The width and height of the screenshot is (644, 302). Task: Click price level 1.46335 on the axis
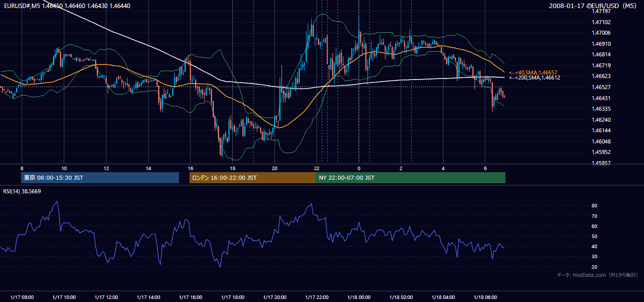pyautogui.click(x=601, y=109)
